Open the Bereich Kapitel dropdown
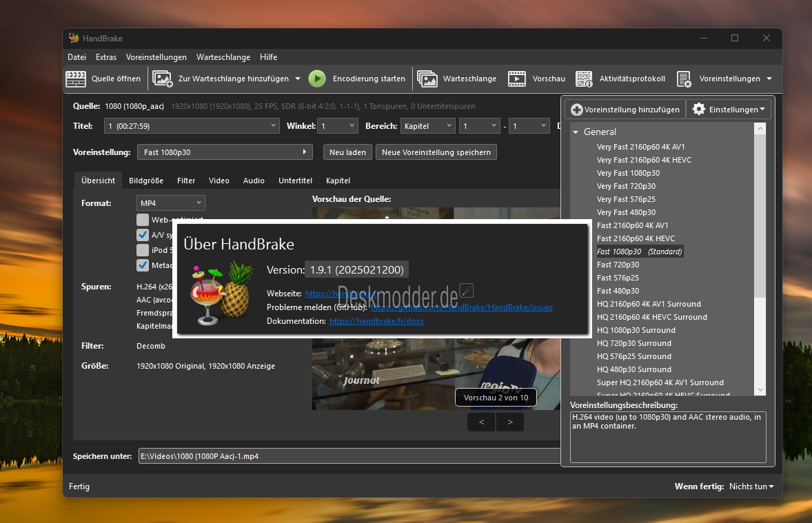 [427, 126]
